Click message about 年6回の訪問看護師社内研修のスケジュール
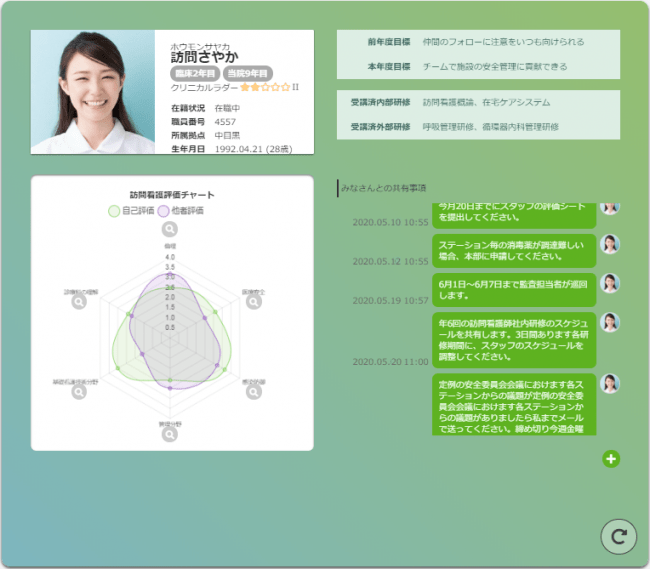The height and width of the screenshot is (569, 650). [514, 340]
